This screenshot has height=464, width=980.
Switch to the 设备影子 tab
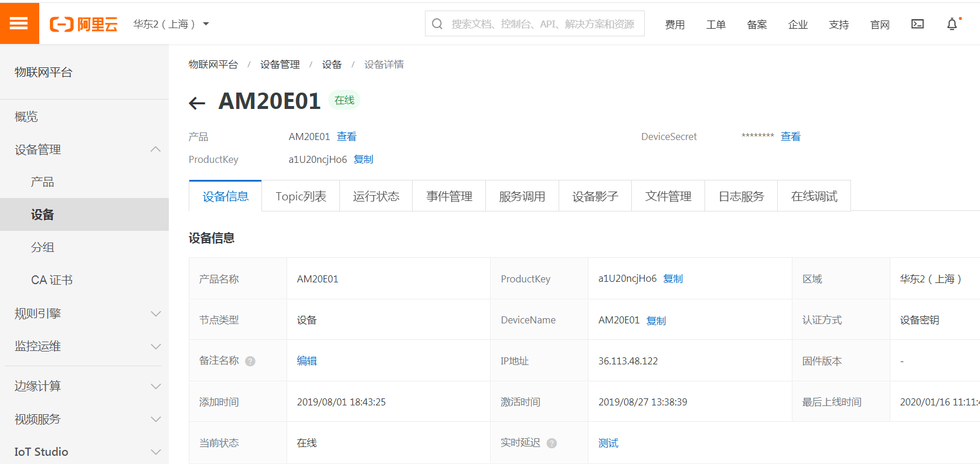click(595, 196)
